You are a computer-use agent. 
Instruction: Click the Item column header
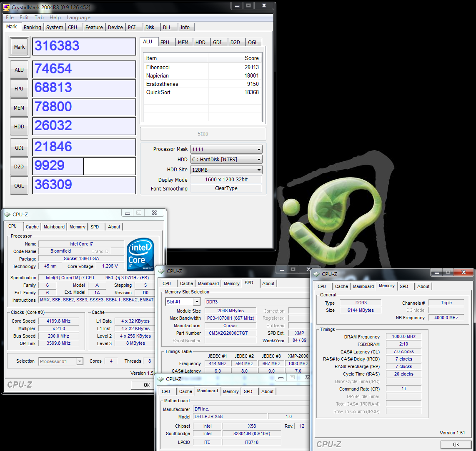(x=176, y=58)
